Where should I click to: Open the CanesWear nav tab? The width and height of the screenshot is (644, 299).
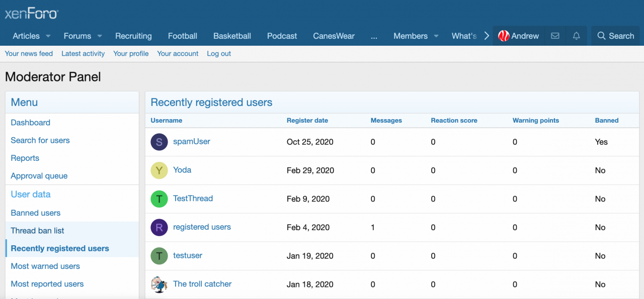click(334, 36)
